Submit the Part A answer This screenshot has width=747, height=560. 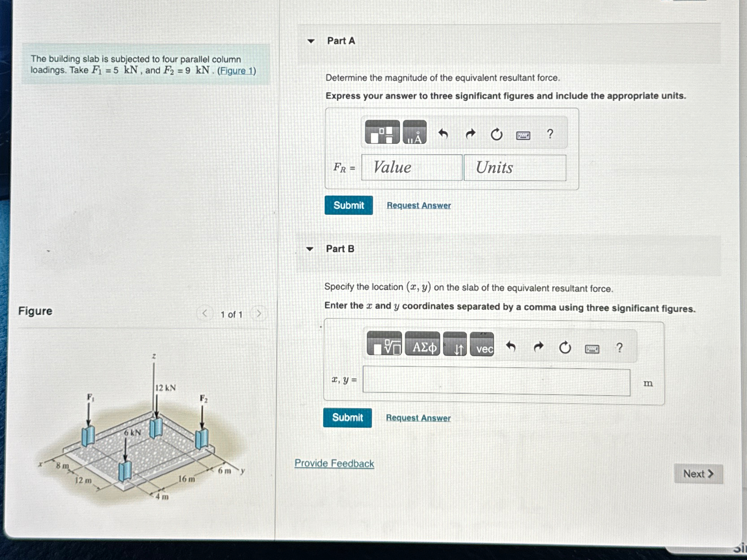[x=348, y=205]
